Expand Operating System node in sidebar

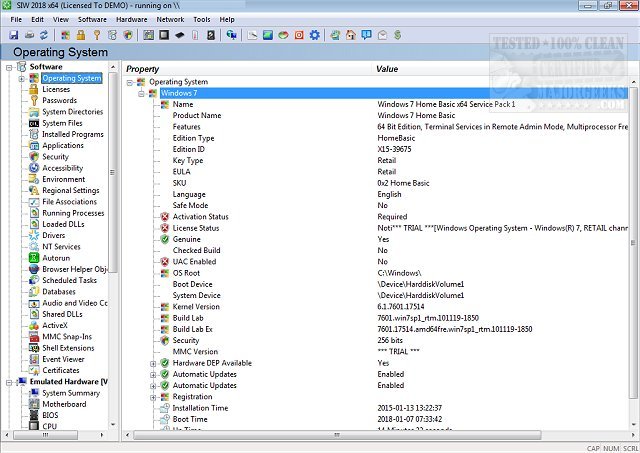(21, 78)
